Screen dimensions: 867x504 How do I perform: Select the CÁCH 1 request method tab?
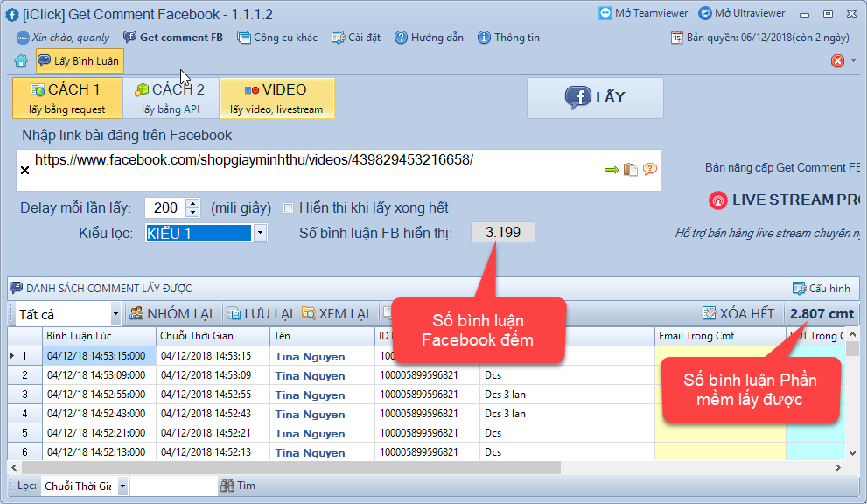click(x=66, y=98)
